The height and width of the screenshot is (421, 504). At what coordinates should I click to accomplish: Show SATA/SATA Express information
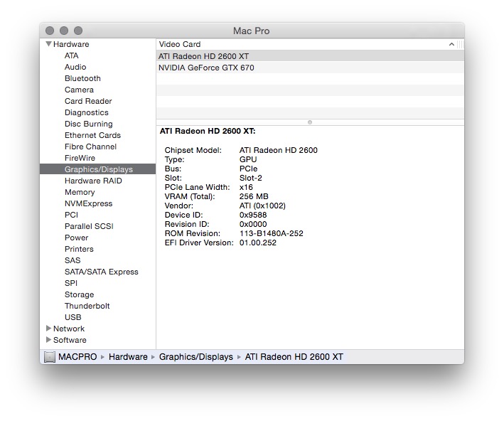click(101, 272)
